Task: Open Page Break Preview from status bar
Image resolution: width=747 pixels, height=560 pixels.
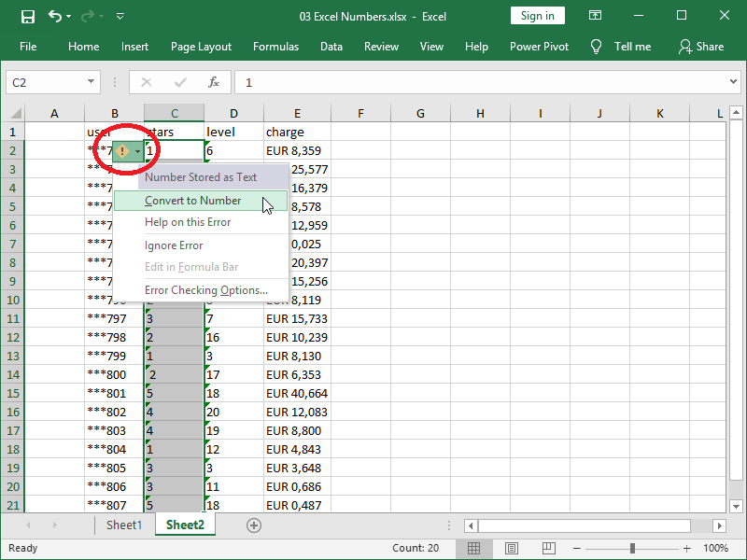Action: pyautogui.click(x=548, y=549)
